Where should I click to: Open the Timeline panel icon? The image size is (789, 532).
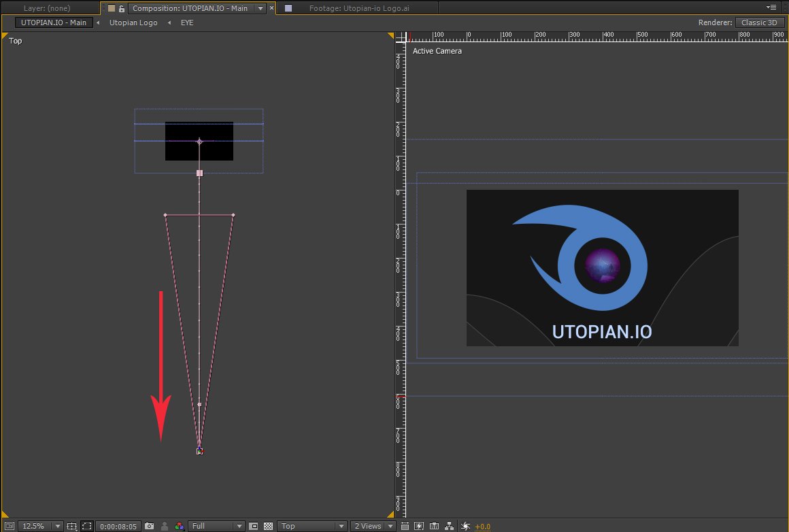(434, 526)
